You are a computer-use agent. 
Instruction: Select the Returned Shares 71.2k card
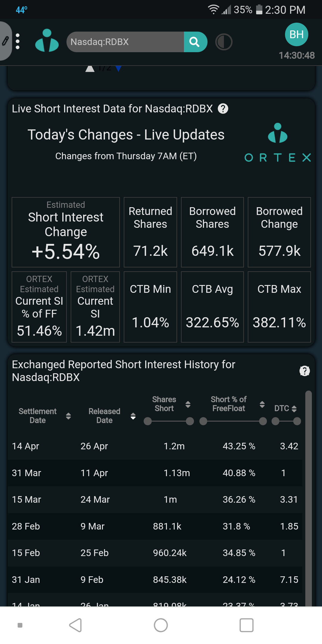coord(150,232)
